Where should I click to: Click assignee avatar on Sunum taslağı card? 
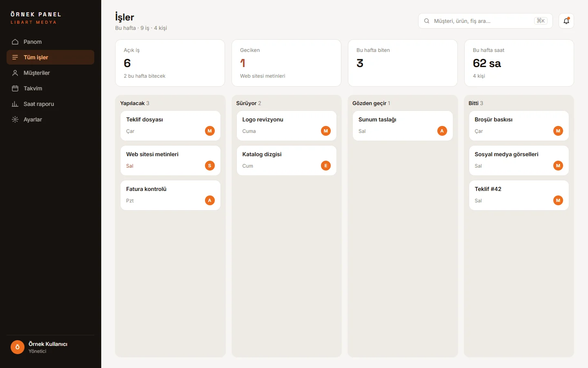442,131
